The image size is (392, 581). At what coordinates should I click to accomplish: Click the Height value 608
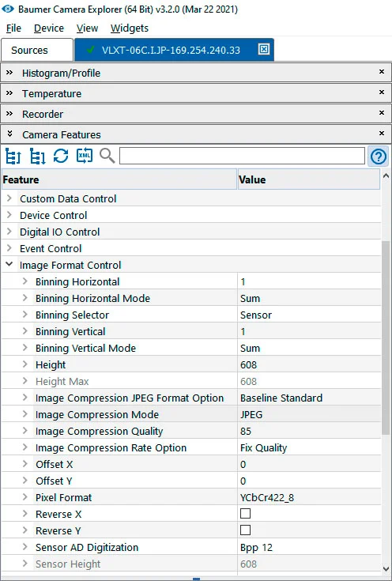tap(249, 364)
